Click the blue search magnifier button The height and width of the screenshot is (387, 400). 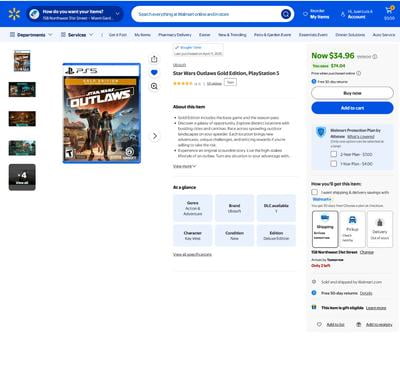pos(286,14)
